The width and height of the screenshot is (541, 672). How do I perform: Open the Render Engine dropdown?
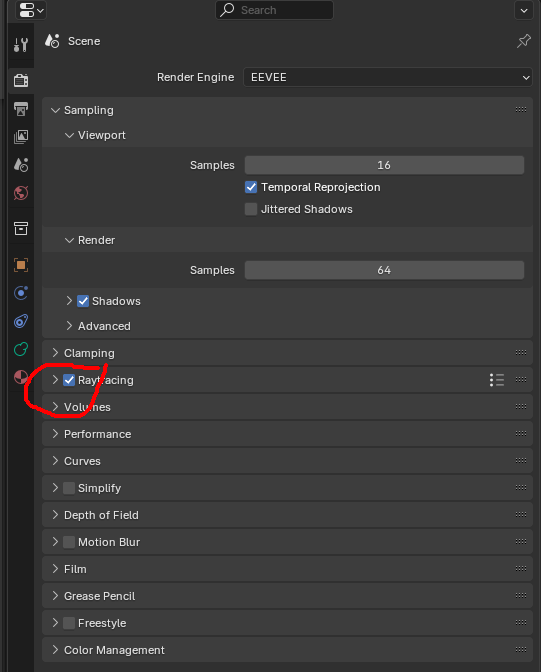[x=388, y=77]
